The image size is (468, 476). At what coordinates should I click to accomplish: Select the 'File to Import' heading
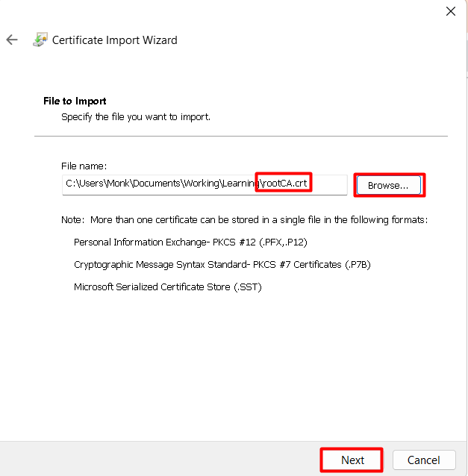pos(75,101)
